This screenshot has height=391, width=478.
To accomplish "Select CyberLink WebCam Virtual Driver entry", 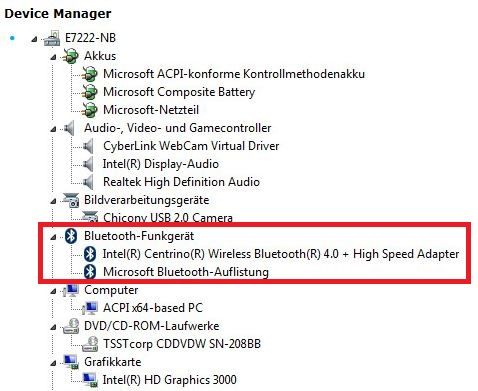I will 191,146.
